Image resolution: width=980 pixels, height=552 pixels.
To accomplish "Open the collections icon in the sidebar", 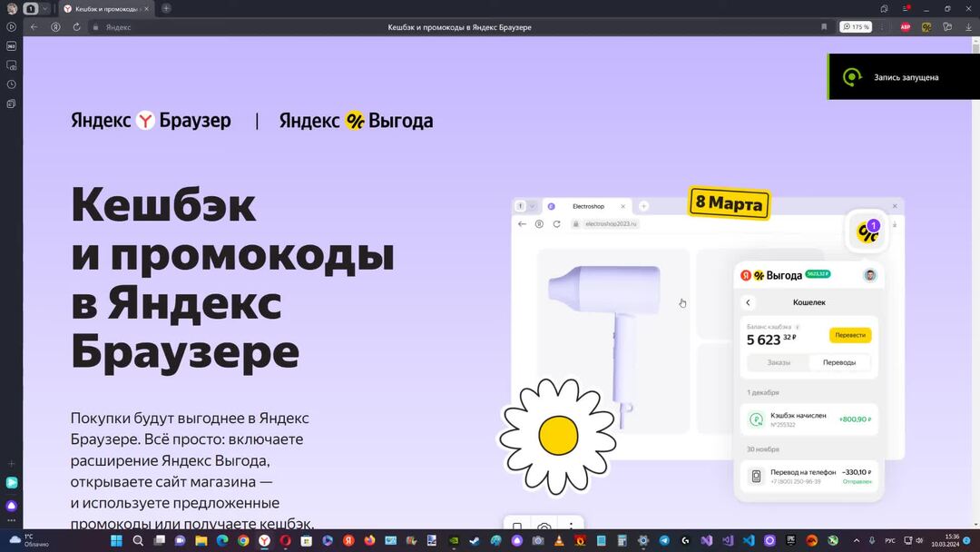I will [x=11, y=103].
